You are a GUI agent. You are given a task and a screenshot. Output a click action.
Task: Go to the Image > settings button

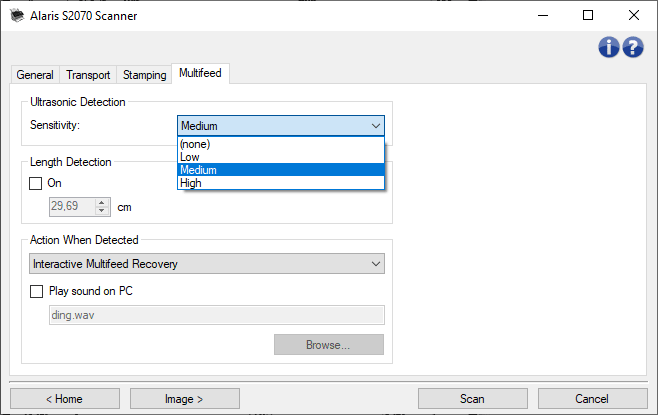185,398
